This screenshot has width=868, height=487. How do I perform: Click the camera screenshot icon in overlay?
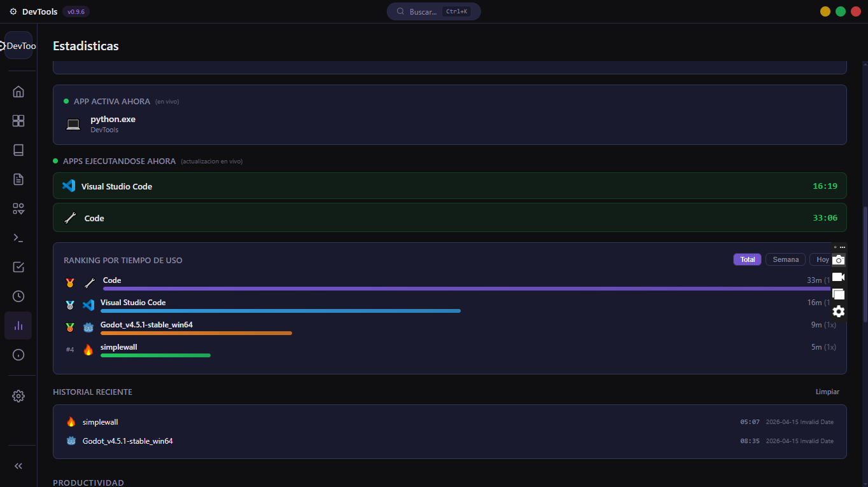coord(839,259)
